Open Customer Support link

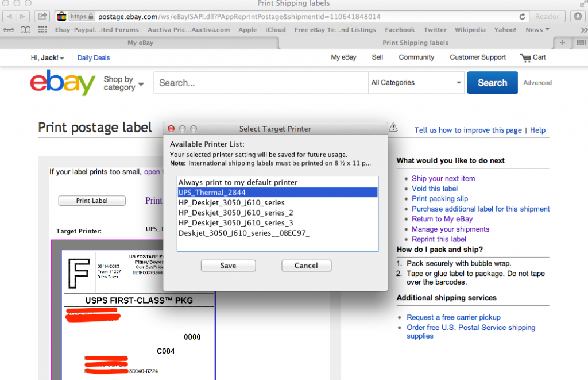coord(478,57)
